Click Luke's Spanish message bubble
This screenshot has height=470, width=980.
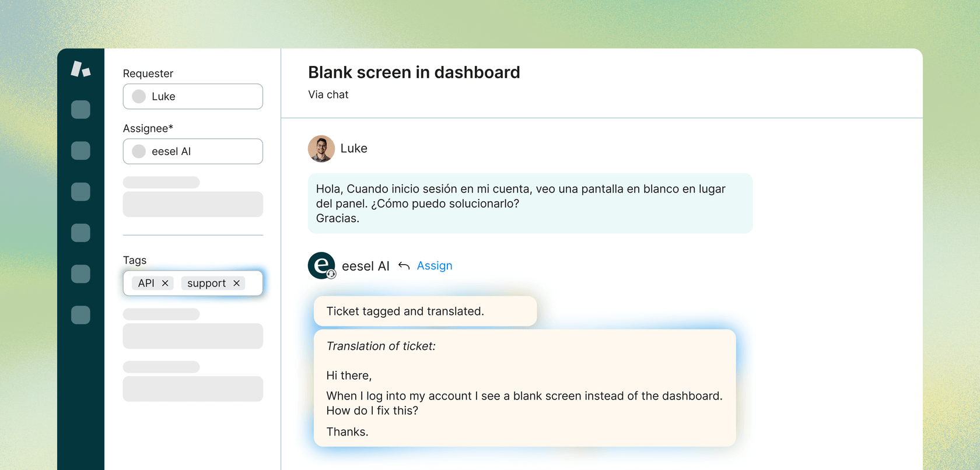530,204
